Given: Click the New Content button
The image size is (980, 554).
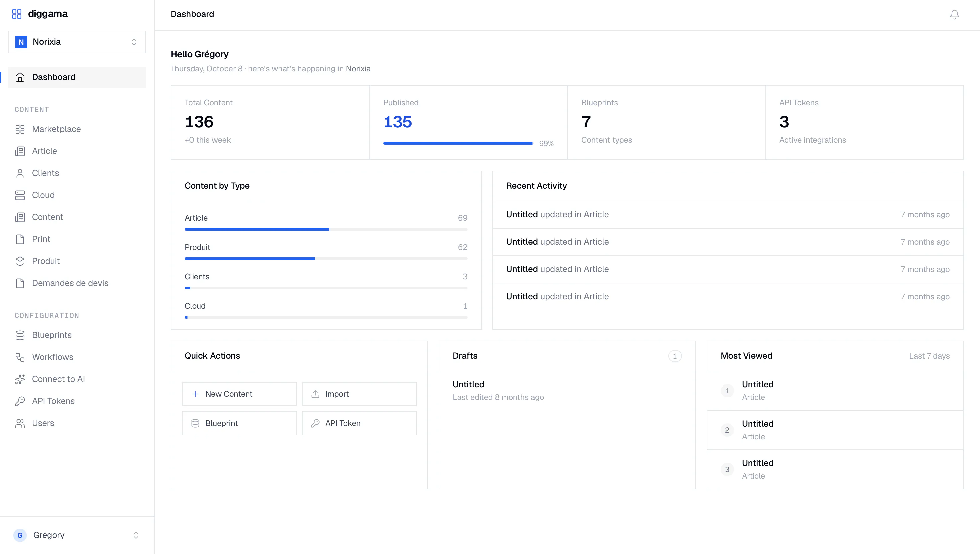Looking at the screenshot, I should [239, 394].
